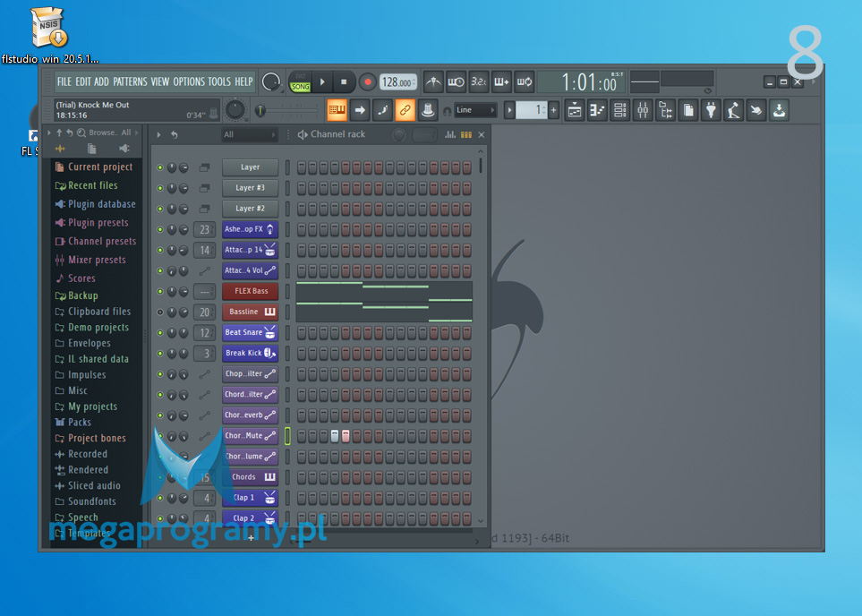Toggle the Browser folder-tree icon
Image resolution: width=862 pixels, height=616 pixels.
click(x=665, y=110)
